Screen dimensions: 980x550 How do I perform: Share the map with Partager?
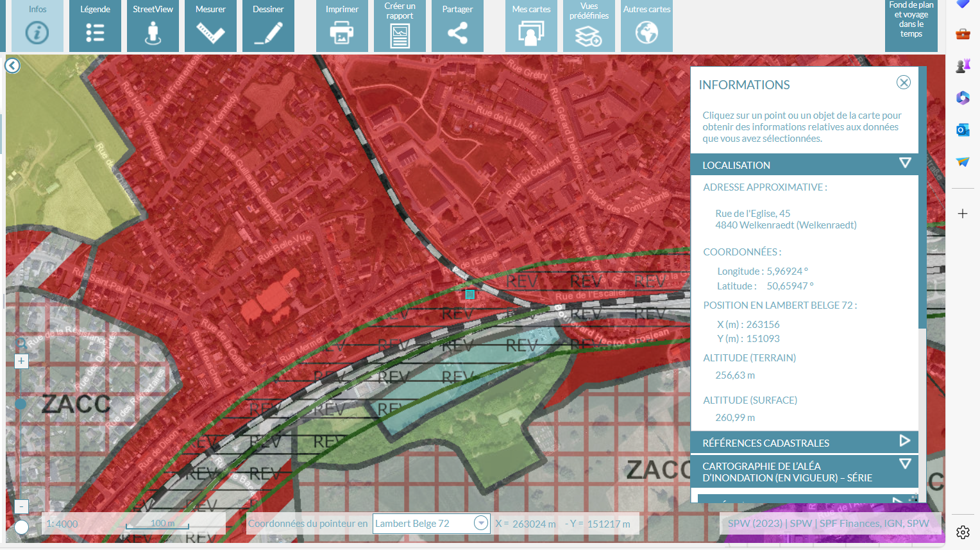(457, 26)
